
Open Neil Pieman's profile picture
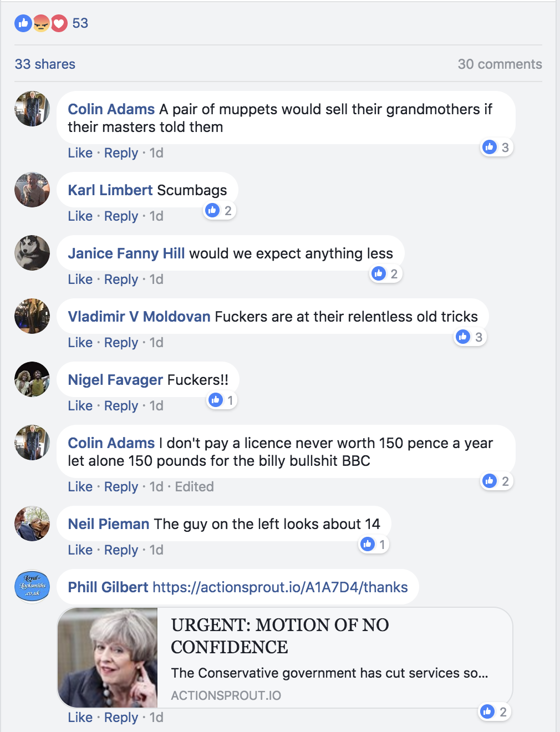point(32,523)
